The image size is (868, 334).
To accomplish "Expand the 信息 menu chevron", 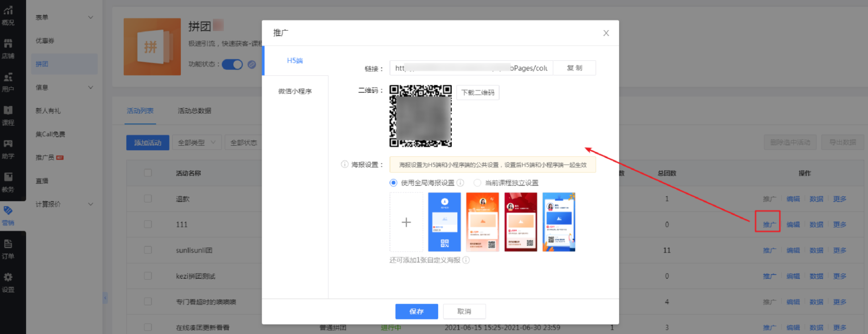I will pyautogui.click(x=90, y=87).
